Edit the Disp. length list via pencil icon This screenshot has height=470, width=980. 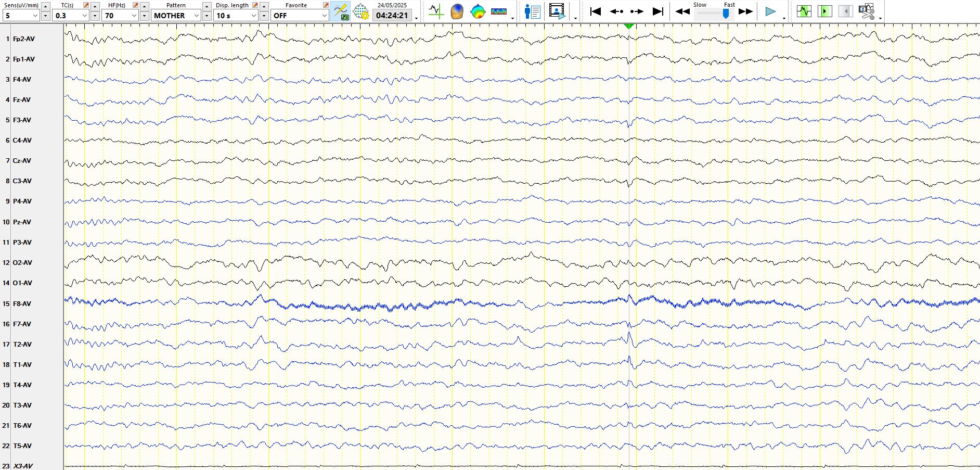(x=255, y=5)
